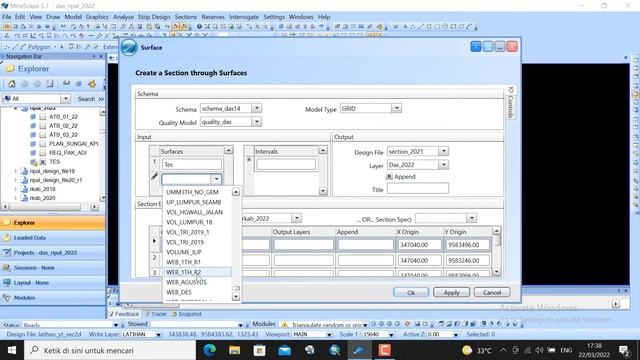The width and height of the screenshot is (640, 360).
Task: Check the box beside ATB_02_22
Action: click(42, 126)
